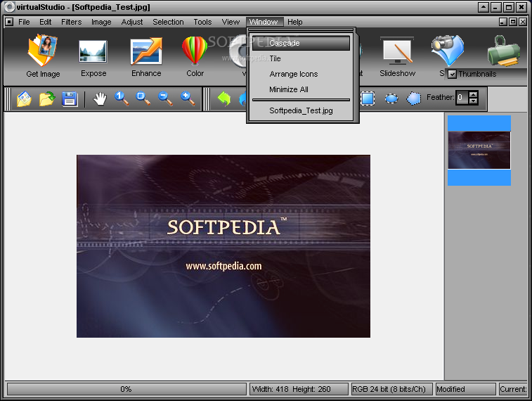
Task: Select the rectangular selection tool
Action: [368, 98]
